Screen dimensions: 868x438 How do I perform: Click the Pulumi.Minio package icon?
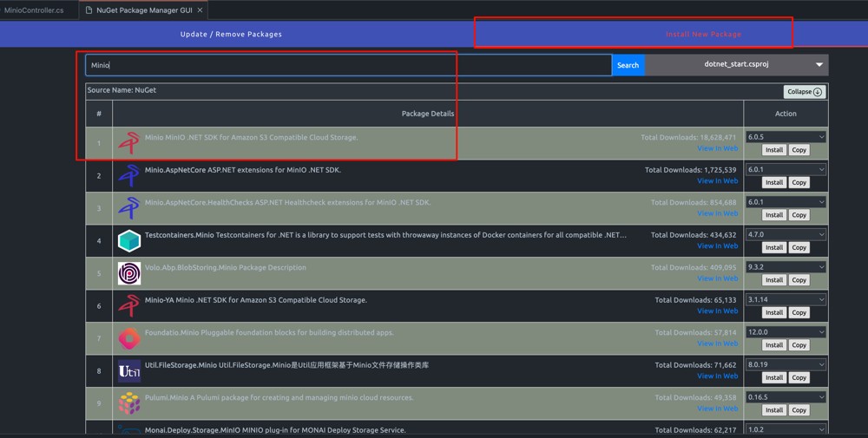128,403
